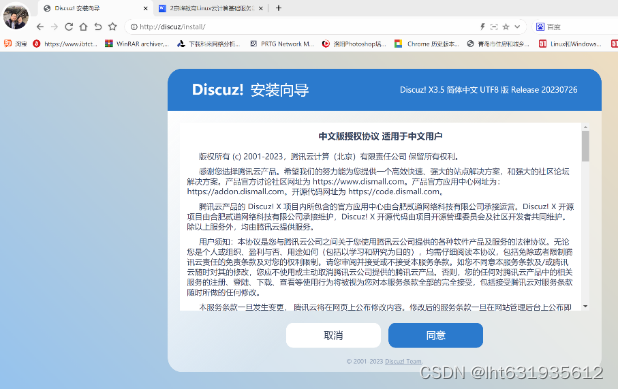Click the https://addon.dismall.com URL text
The image size is (618, 389).
pos(236,192)
